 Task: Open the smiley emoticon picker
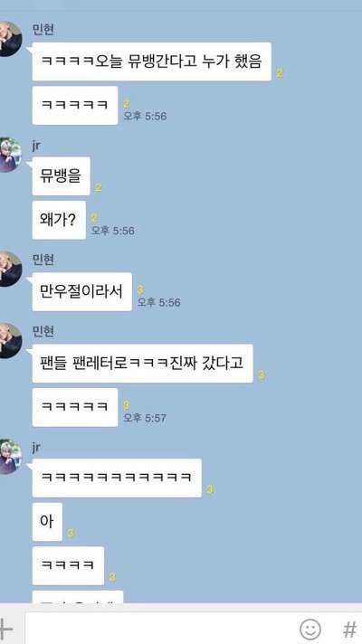[x=310, y=629]
